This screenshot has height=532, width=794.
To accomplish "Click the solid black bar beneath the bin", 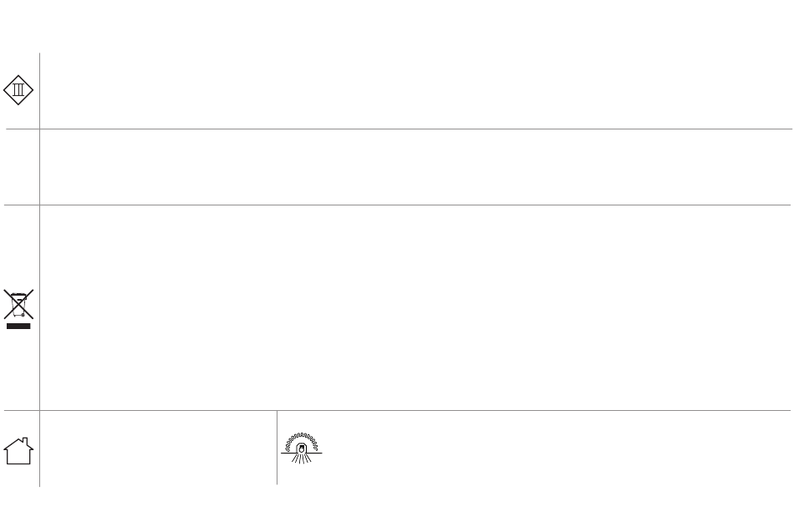I will click(x=18, y=326).
